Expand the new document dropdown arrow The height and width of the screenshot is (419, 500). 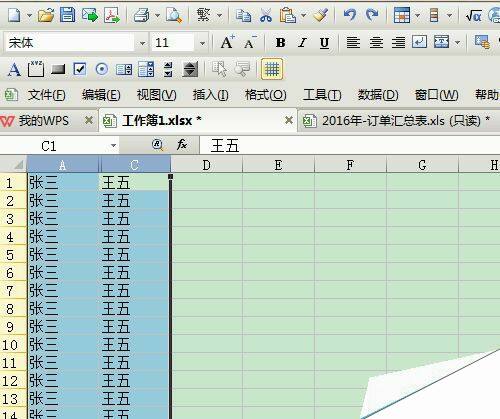[29, 16]
